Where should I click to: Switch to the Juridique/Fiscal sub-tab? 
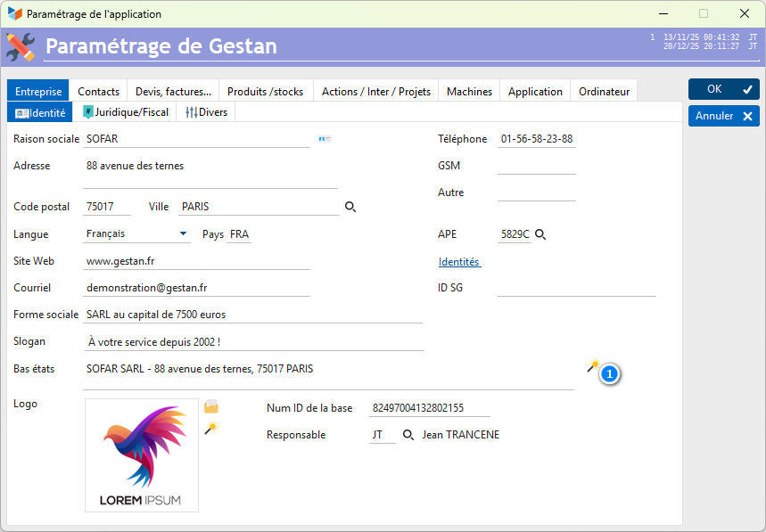[126, 112]
